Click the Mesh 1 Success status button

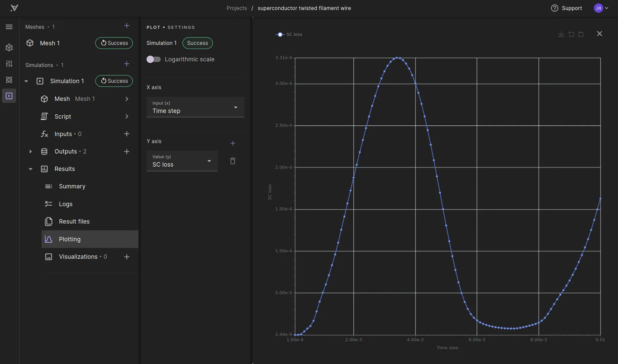(114, 43)
